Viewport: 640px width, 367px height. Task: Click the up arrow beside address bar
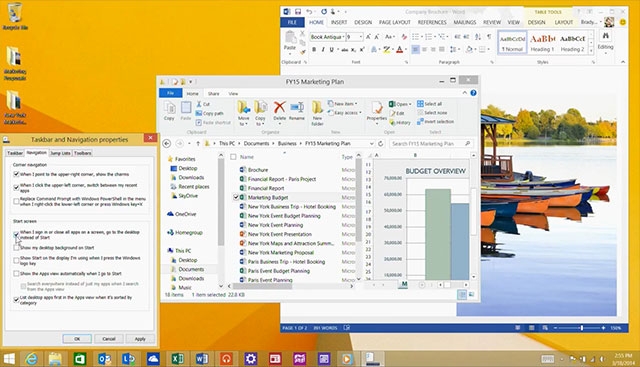click(x=198, y=143)
